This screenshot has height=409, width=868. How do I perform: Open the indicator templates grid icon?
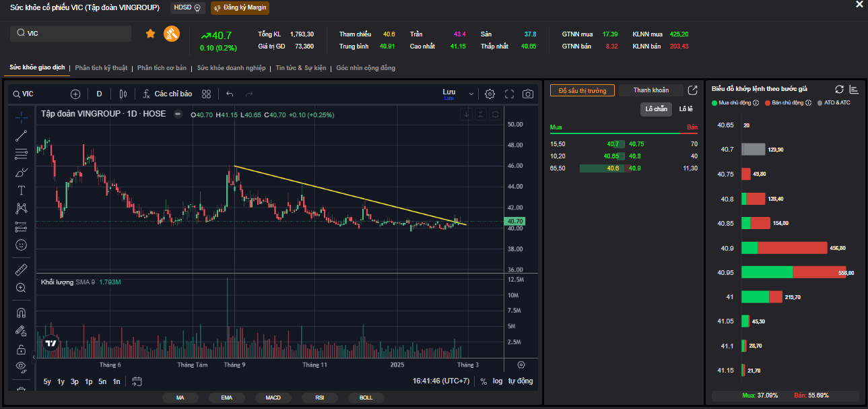pos(207,94)
